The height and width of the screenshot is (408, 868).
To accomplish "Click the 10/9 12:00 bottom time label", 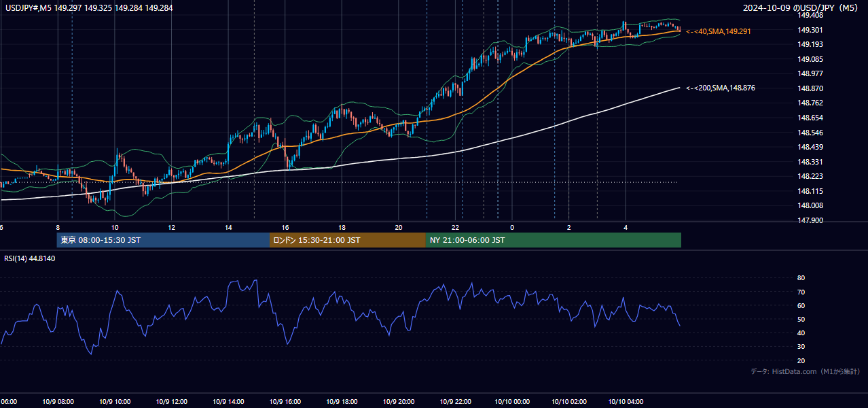I will click(172, 401).
